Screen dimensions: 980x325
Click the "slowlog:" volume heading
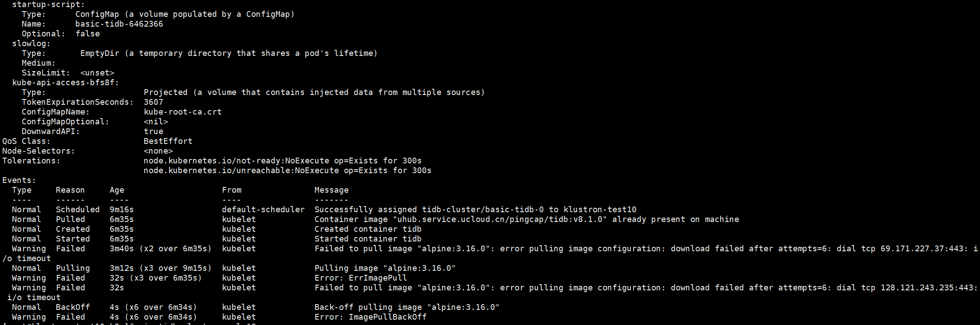[x=31, y=44]
